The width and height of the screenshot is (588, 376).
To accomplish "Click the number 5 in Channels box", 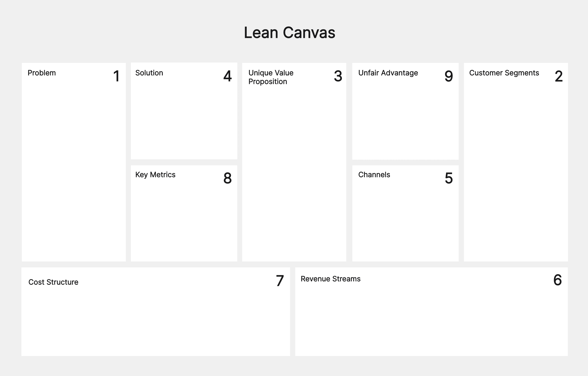I will [x=449, y=178].
